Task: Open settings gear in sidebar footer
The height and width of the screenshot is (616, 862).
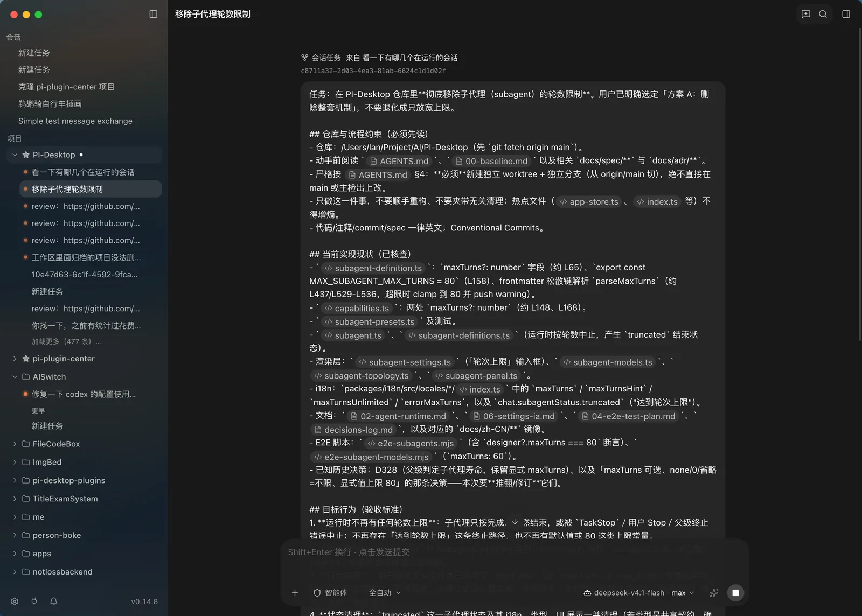Action: coord(15,601)
